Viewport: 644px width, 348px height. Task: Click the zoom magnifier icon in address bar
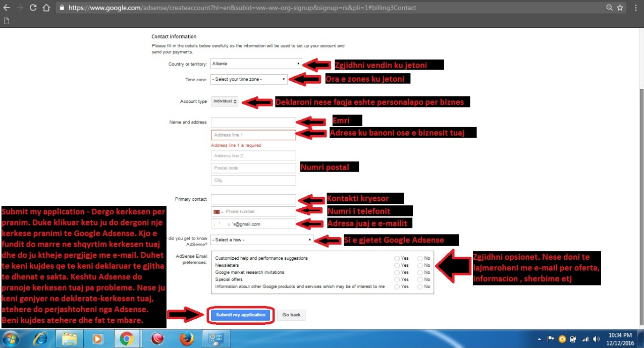point(610,8)
